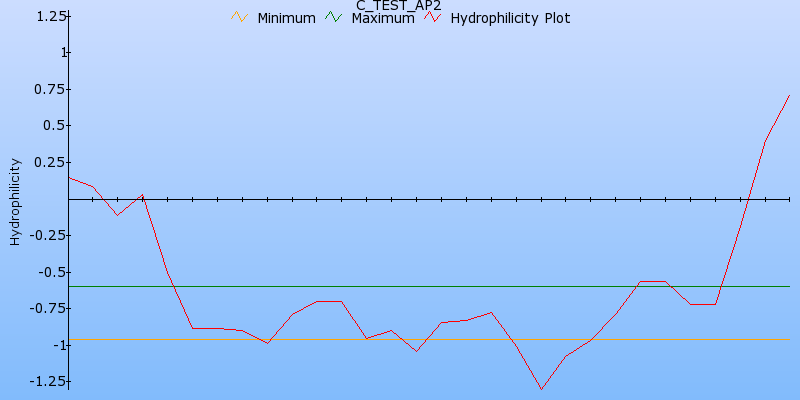This screenshot has width=800, height=400.
Task: Click the vertical Hydrophilicity axis label
Action: 15,200
